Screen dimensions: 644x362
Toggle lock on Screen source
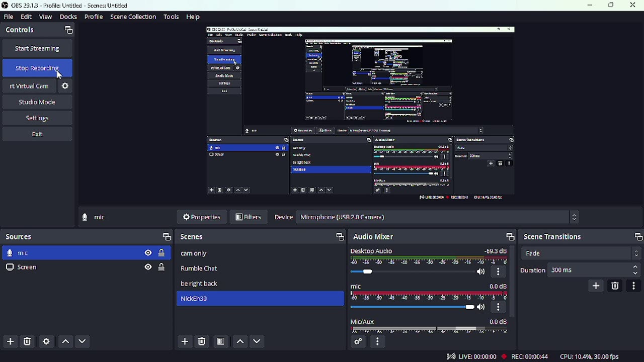[x=162, y=267]
